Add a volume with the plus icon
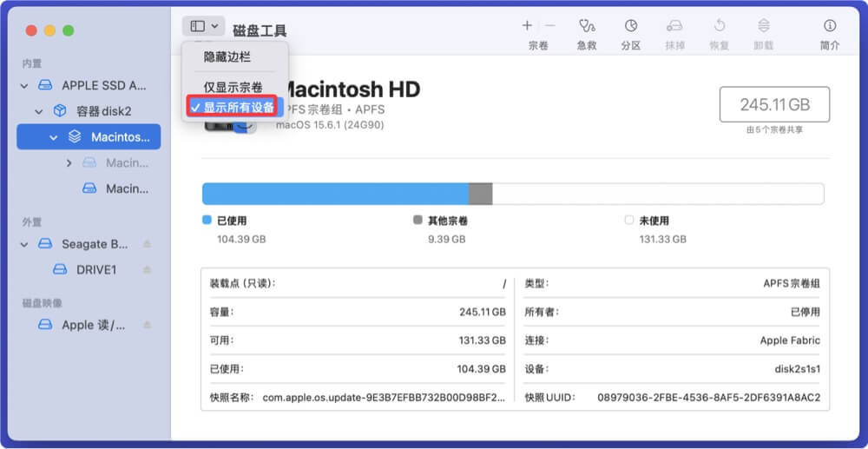The width and height of the screenshot is (868, 449). click(x=527, y=25)
